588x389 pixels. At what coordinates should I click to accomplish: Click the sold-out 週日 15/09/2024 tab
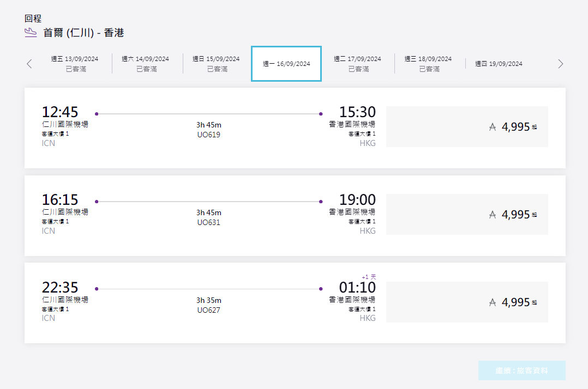[x=217, y=63]
